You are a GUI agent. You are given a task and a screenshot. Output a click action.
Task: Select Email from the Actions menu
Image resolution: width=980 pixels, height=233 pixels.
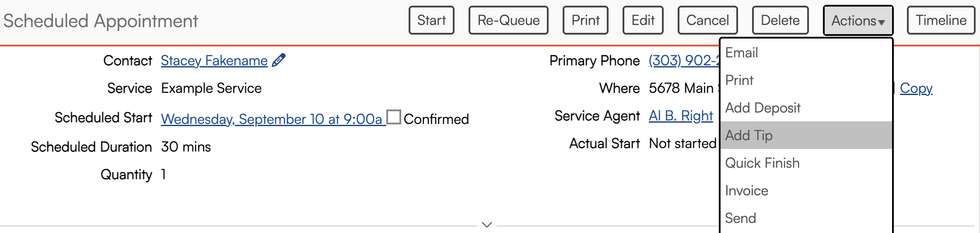coord(742,53)
